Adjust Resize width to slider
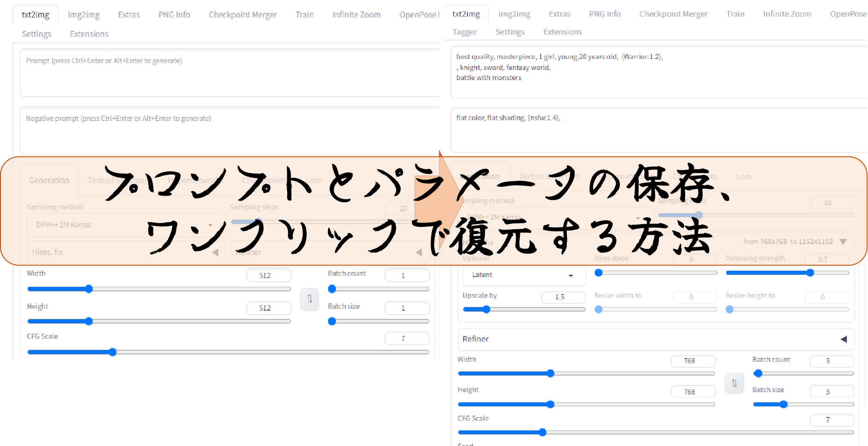 656,309
